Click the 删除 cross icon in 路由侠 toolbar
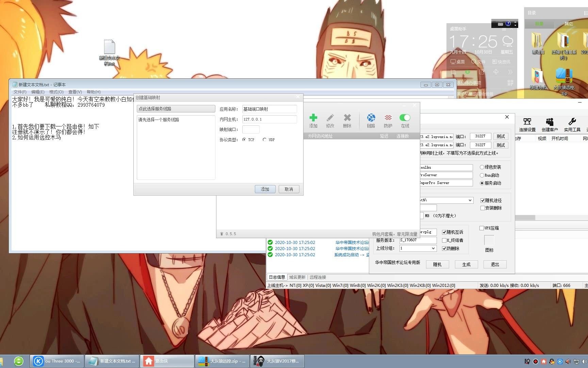 click(347, 118)
